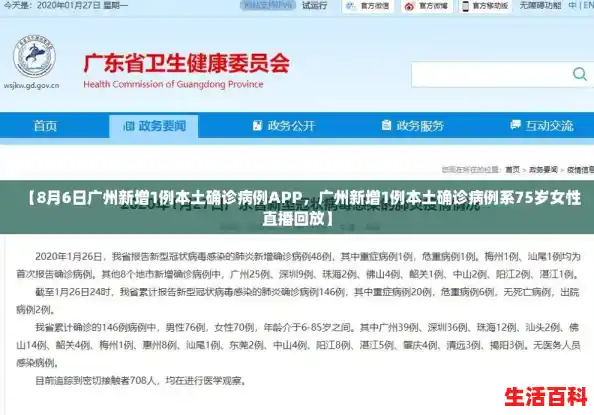Click the date text 2020年01月27日 星期一

83,6
